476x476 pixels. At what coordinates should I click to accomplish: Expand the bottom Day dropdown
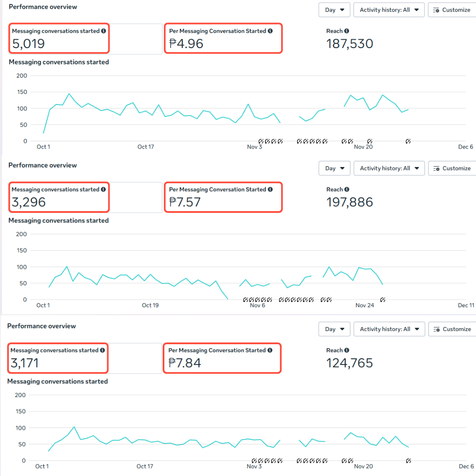[335, 329]
